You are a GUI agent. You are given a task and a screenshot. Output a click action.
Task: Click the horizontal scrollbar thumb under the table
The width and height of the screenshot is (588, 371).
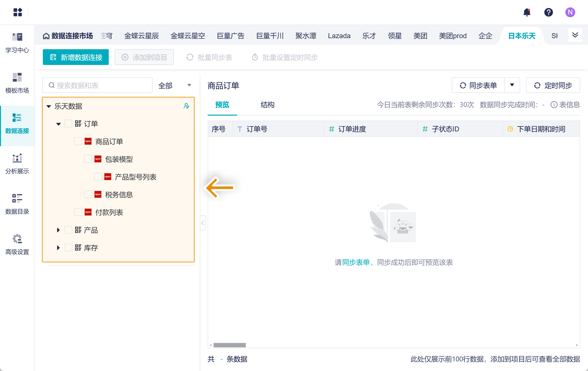pos(229,345)
